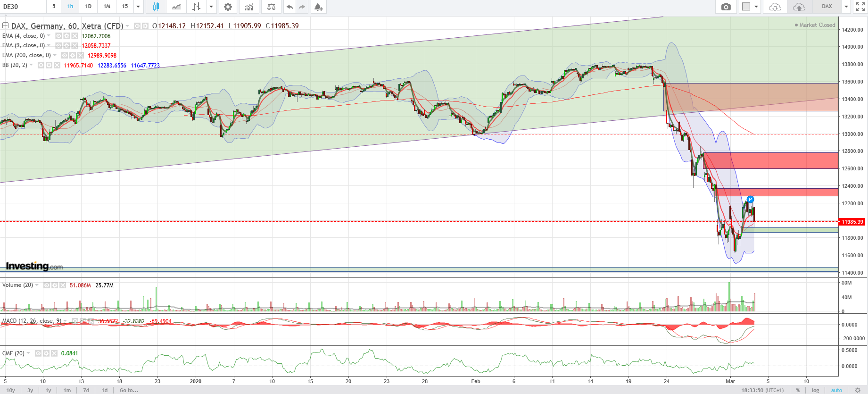Image resolution: width=868 pixels, height=394 pixels.
Task: Hide the DAX main price series
Action: (x=137, y=26)
